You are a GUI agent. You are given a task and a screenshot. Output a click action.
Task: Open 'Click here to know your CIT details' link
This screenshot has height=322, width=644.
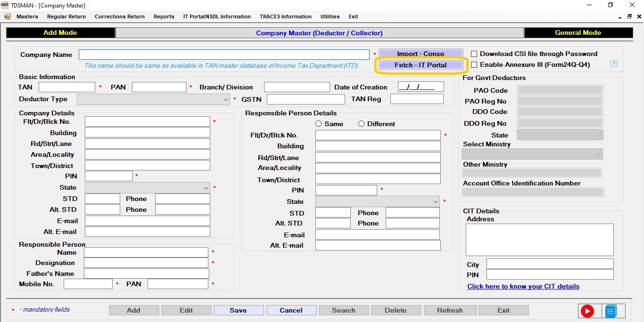(523, 286)
